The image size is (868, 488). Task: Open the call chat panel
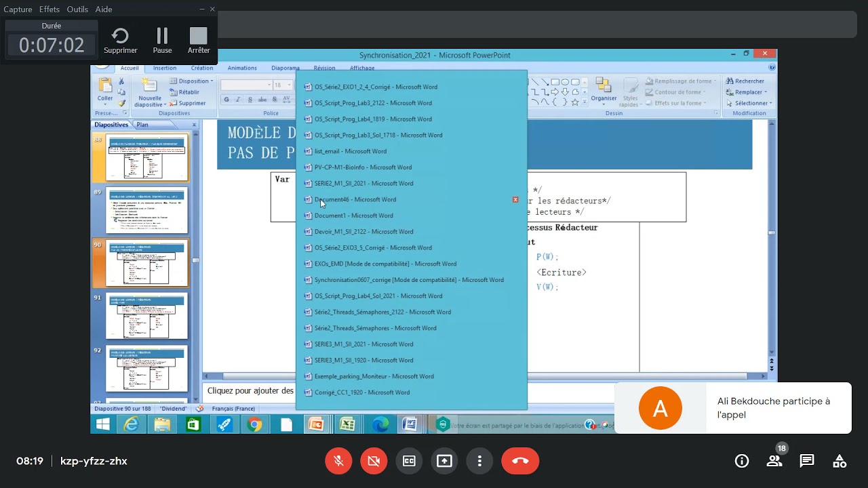807,461
